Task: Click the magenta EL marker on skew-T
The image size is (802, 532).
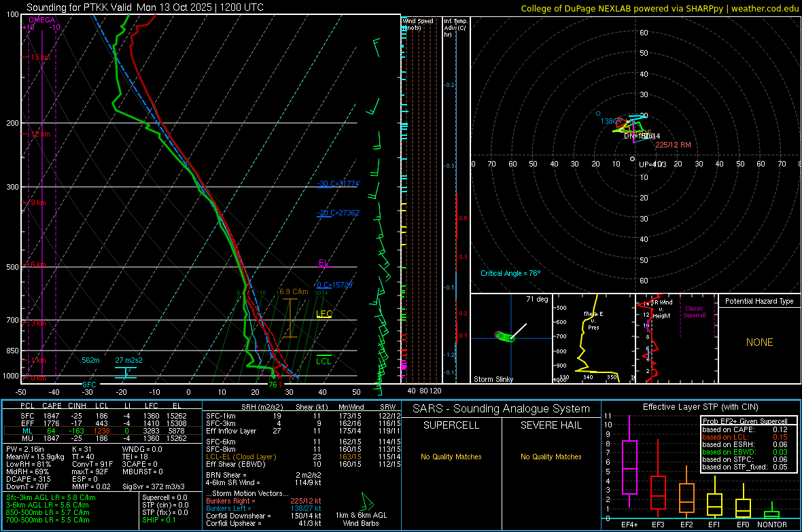Action: (x=324, y=263)
